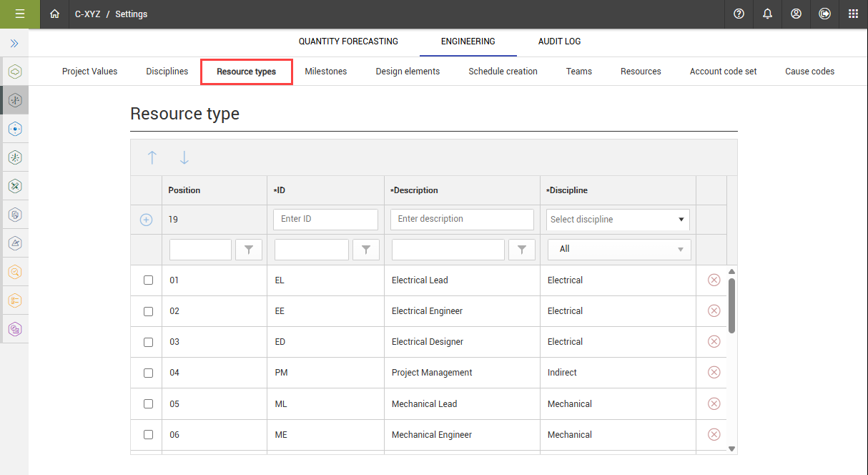Open the Discipline filter set to All
Image resolution: width=868 pixels, height=475 pixels.
[619, 249]
